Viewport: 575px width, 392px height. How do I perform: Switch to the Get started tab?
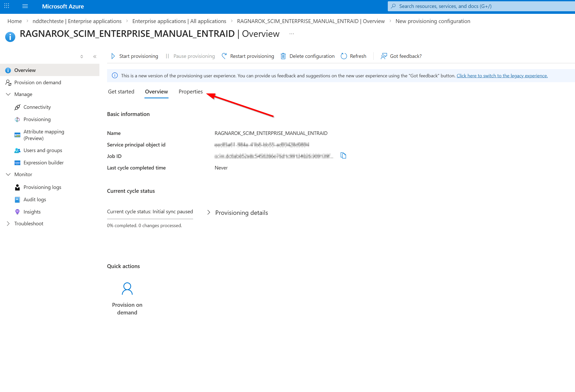pyautogui.click(x=121, y=92)
